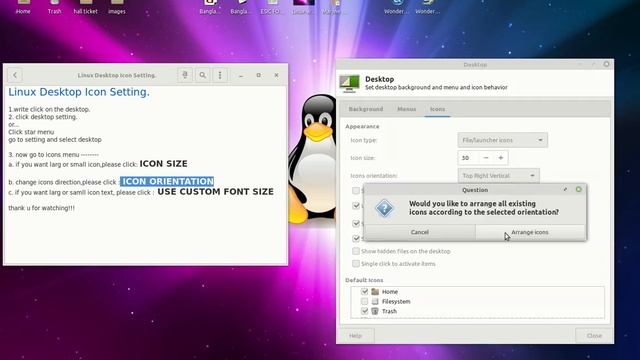Click the Trash bin icon in Default Icons

pos(375,311)
